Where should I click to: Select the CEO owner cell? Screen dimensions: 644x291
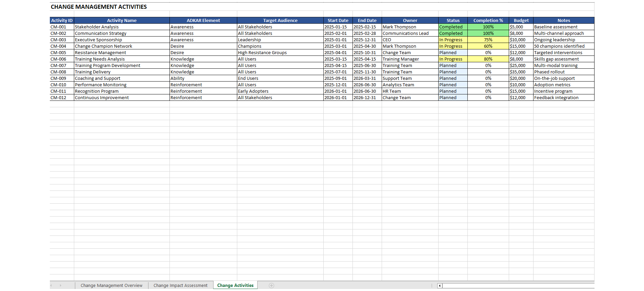tap(410, 40)
